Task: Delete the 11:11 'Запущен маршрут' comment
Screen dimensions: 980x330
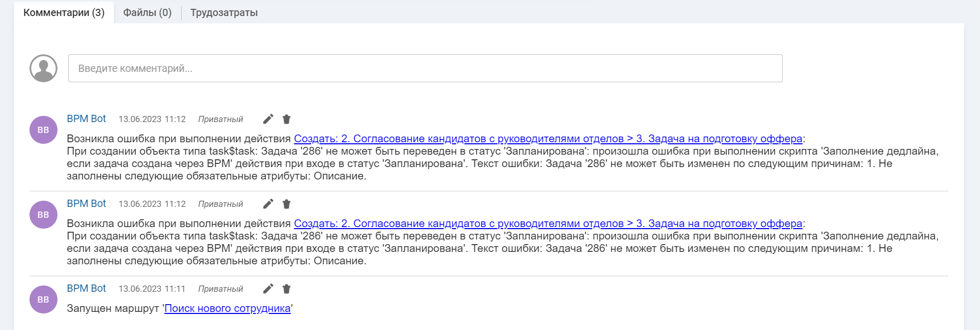Action: click(x=286, y=289)
